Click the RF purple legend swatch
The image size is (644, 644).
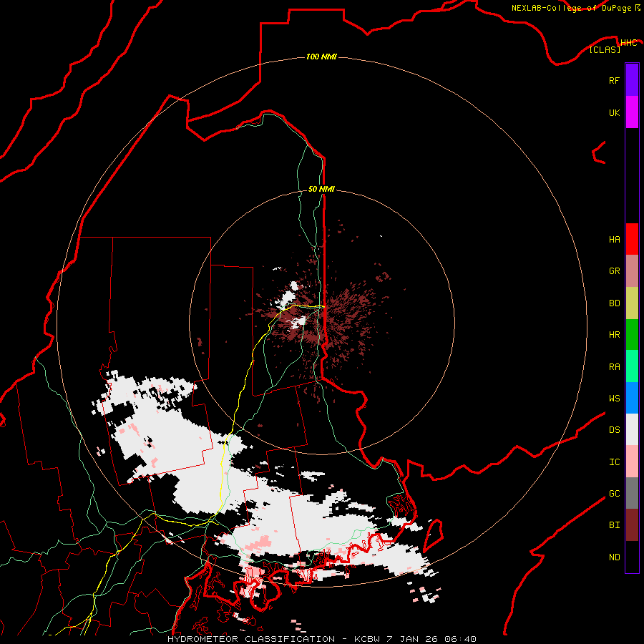(632, 79)
